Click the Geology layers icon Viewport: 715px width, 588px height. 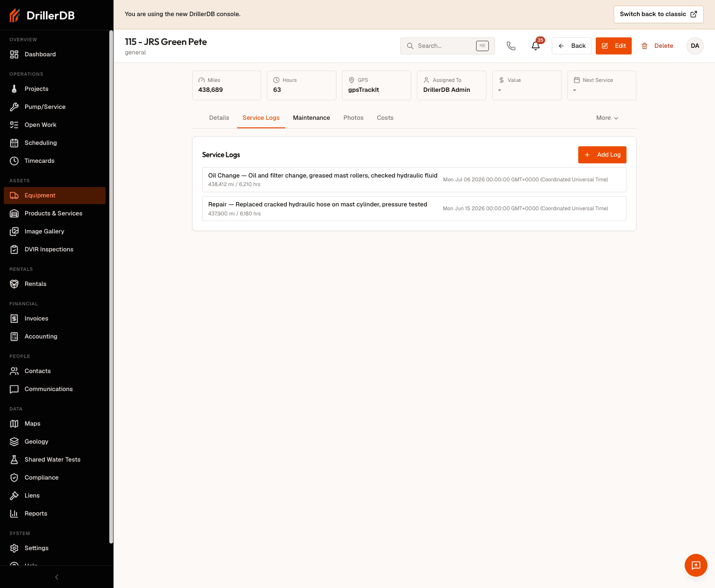pos(14,442)
